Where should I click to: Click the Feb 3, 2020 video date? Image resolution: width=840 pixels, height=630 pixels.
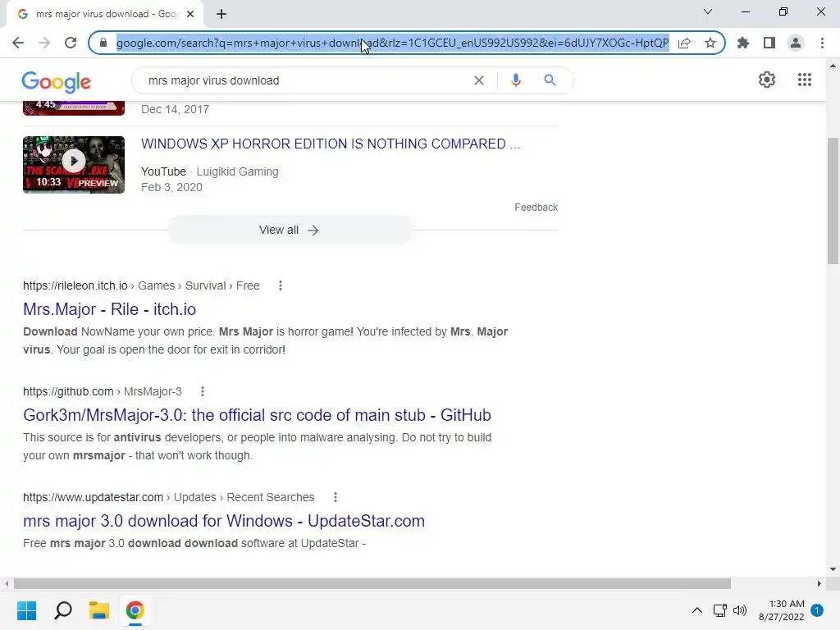(x=172, y=188)
